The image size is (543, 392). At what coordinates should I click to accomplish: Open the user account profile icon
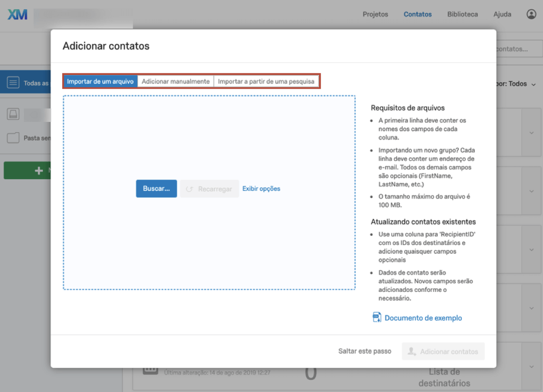click(x=531, y=14)
